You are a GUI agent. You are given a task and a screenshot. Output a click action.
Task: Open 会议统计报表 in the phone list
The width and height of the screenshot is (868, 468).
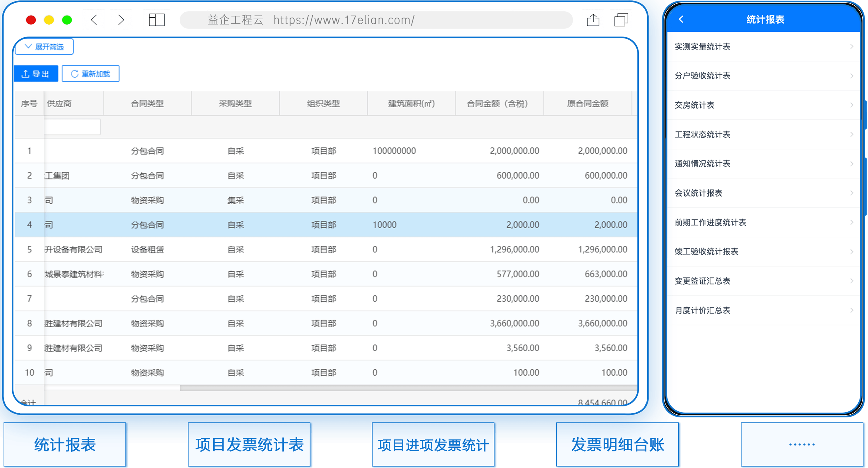pos(764,193)
